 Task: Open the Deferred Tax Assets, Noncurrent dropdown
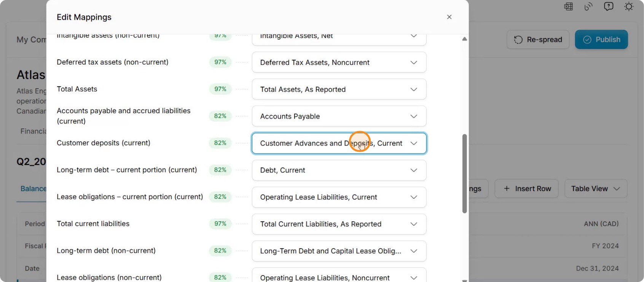(x=339, y=62)
